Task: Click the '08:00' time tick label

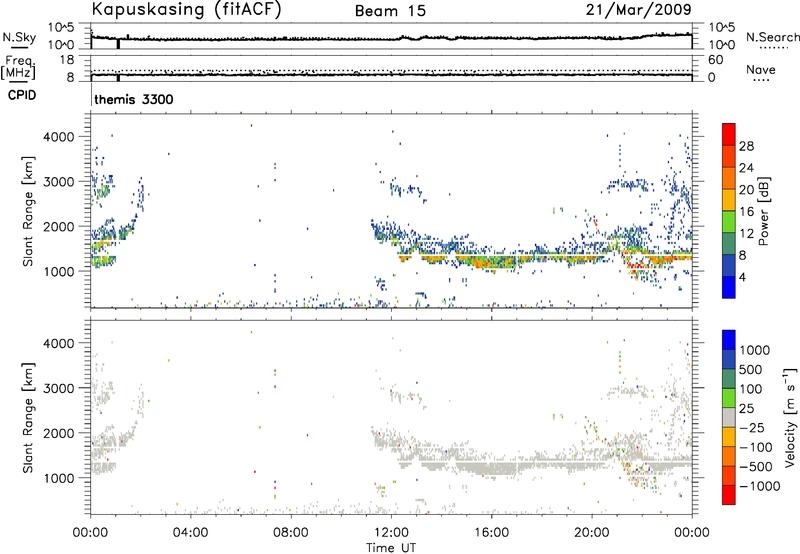Action: coord(291,533)
